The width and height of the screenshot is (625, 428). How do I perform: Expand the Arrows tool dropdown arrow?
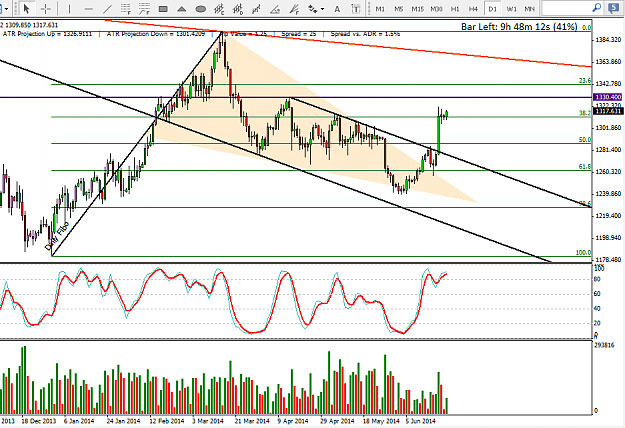pyautogui.click(x=322, y=8)
